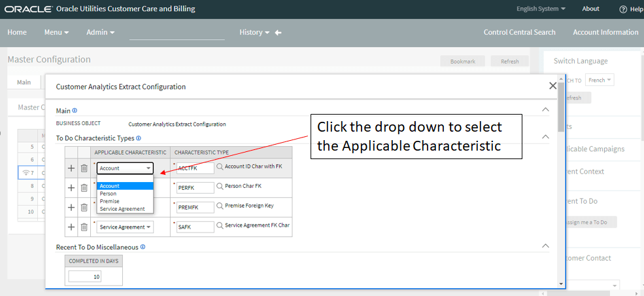The height and width of the screenshot is (296, 644).
Task: Search characteristic type for ACCTFK
Action: tap(220, 166)
